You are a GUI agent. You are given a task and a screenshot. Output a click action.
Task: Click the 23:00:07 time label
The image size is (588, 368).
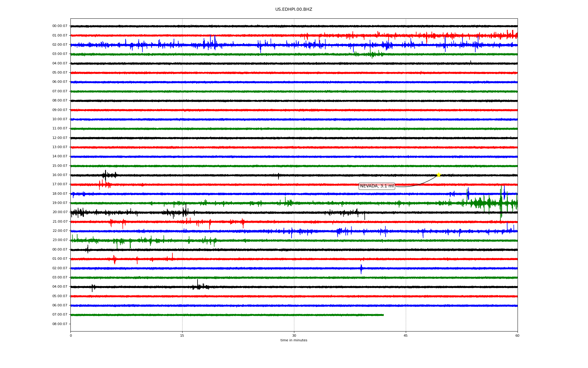[60, 240]
